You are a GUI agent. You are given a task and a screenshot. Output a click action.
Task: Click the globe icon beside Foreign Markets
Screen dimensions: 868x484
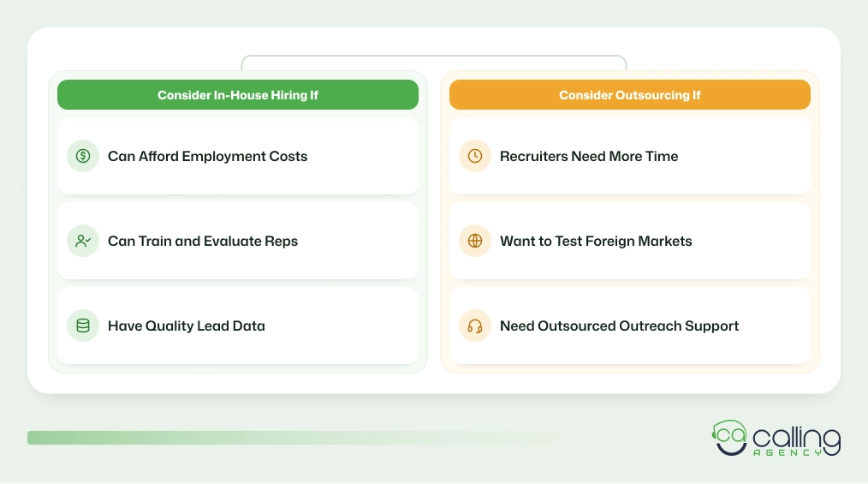tap(475, 241)
